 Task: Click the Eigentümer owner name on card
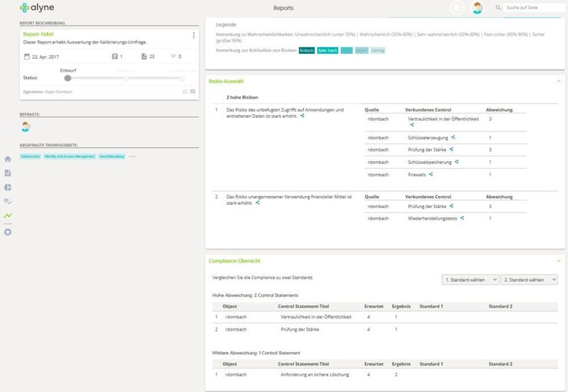pyautogui.click(x=59, y=92)
